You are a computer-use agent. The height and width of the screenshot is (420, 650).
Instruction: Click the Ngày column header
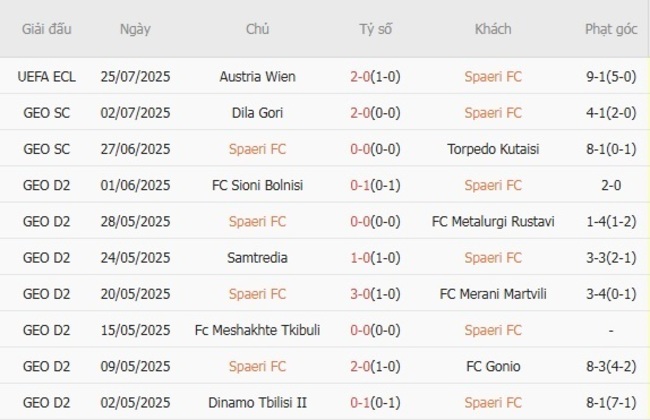135,29
